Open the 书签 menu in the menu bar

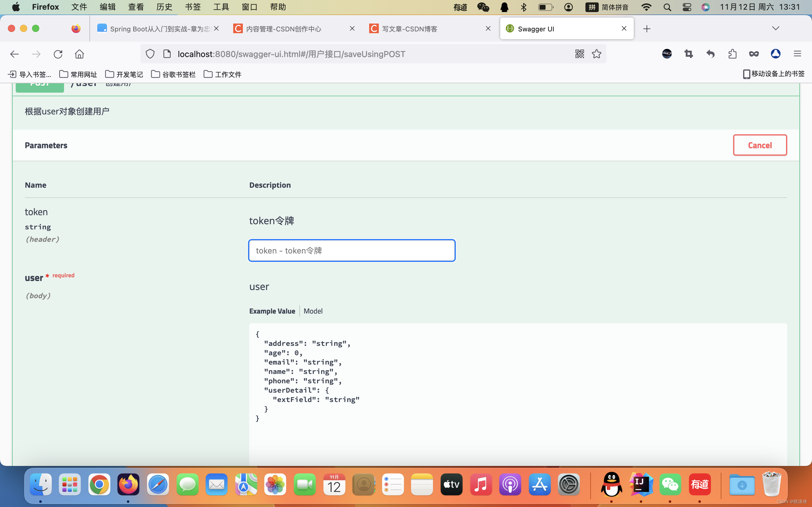click(193, 7)
